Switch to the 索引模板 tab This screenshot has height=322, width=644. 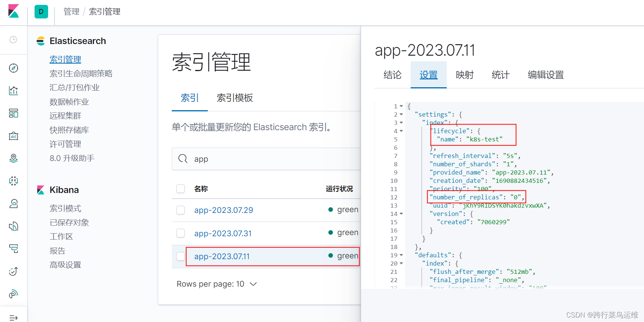click(x=235, y=98)
